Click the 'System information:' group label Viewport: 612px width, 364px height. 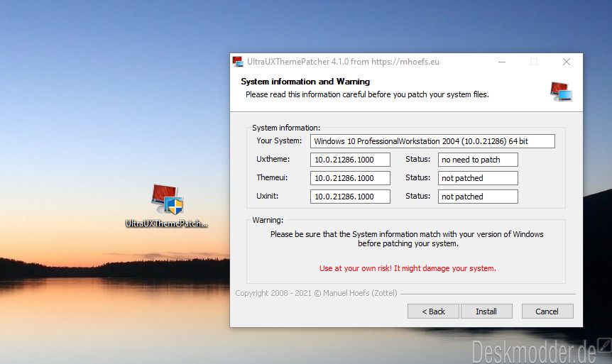[x=286, y=128]
